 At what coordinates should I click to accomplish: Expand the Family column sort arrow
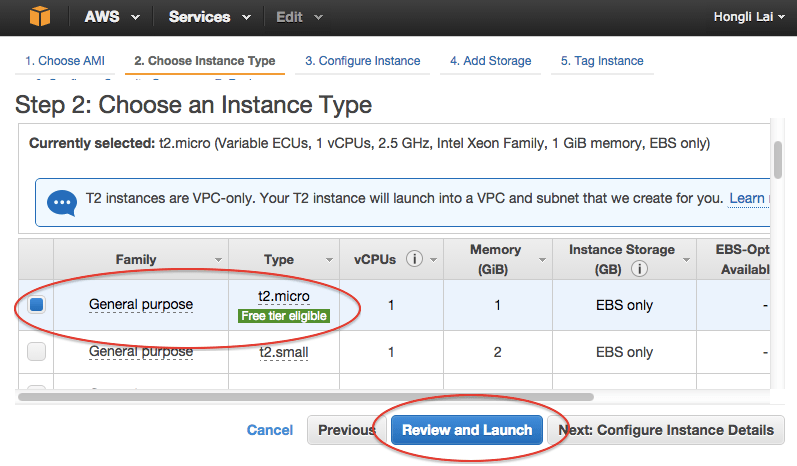[x=218, y=260]
